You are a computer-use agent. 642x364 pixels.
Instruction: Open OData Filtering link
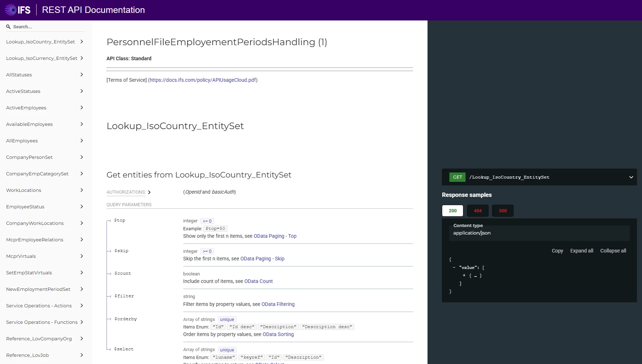point(278,304)
